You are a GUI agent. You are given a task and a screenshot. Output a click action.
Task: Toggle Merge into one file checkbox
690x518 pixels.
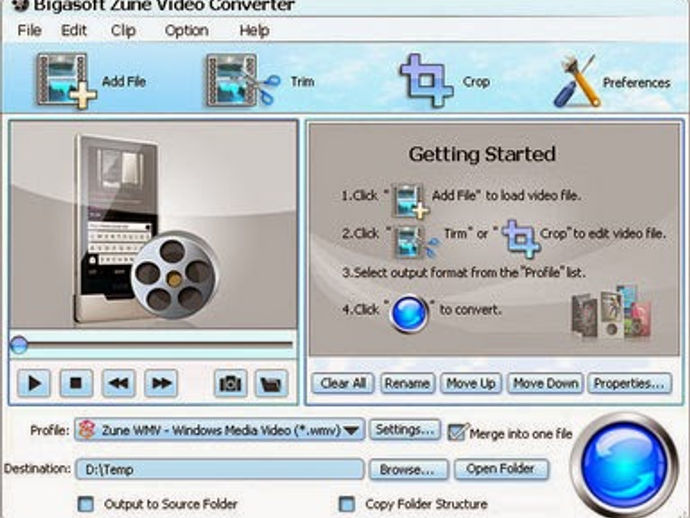[457, 432]
